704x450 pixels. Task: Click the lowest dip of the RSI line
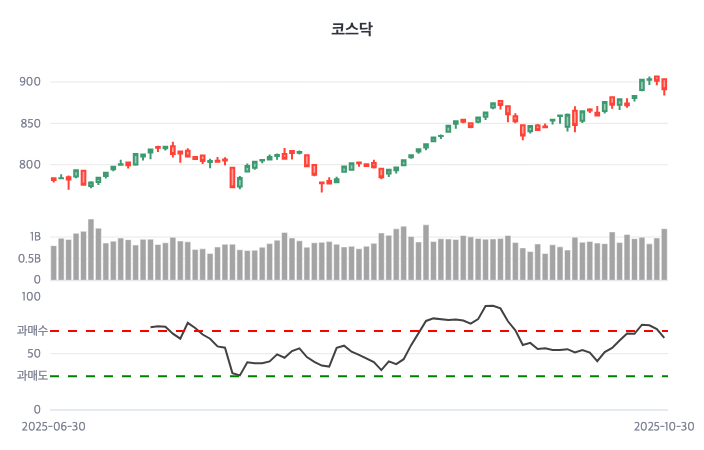(x=239, y=375)
